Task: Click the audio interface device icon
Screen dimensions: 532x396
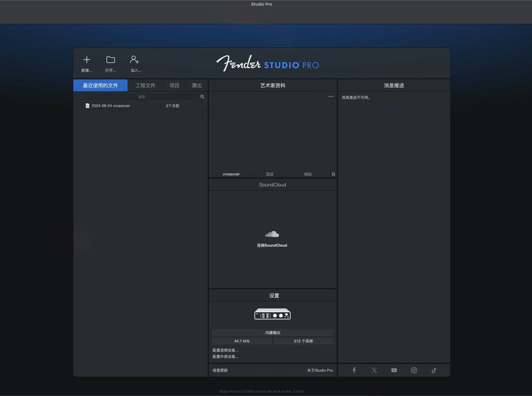Action: point(272,314)
